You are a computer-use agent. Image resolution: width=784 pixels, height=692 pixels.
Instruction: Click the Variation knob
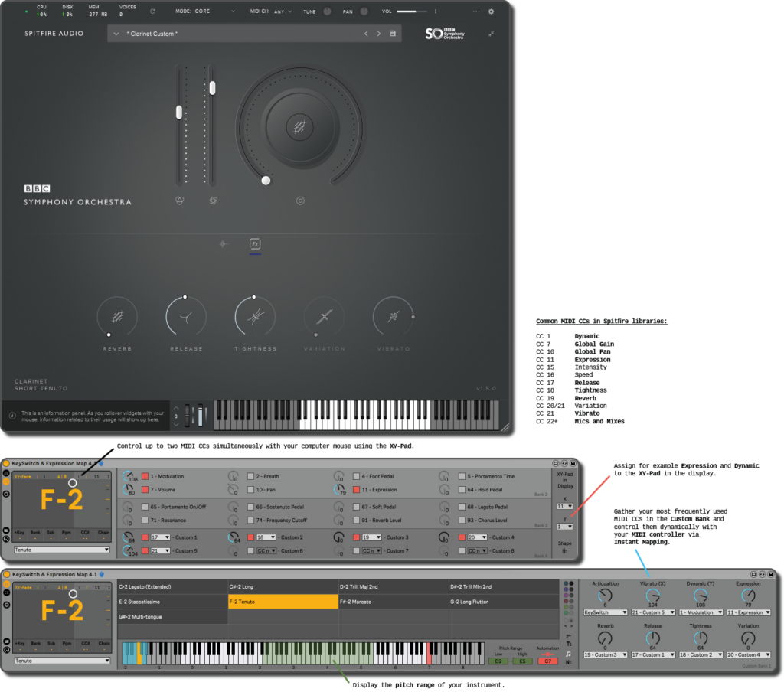324,316
